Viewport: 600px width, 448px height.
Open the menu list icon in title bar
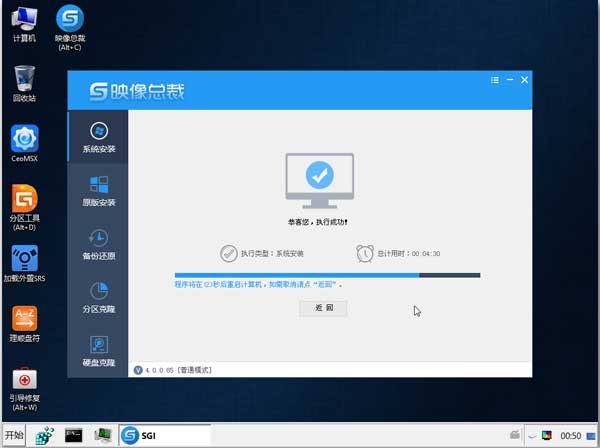pos(495,80)
